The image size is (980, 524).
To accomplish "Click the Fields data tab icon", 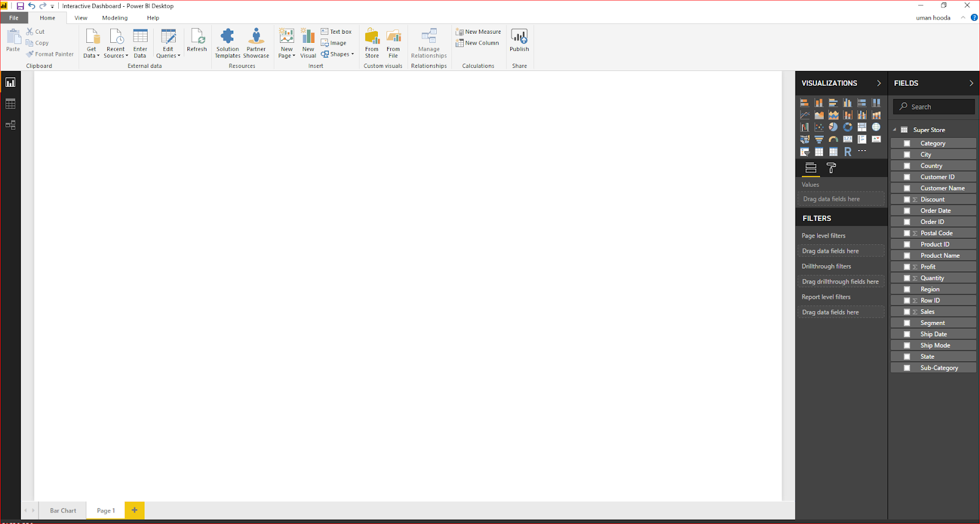I will (x=810, y=168).
